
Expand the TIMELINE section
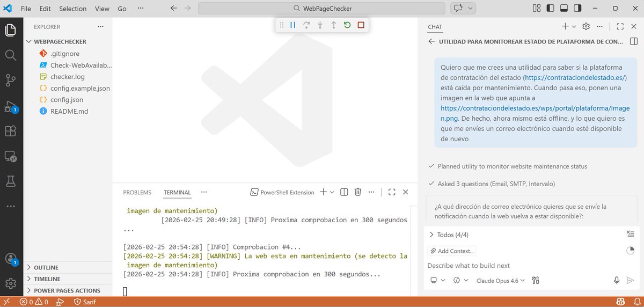[68, 279]
